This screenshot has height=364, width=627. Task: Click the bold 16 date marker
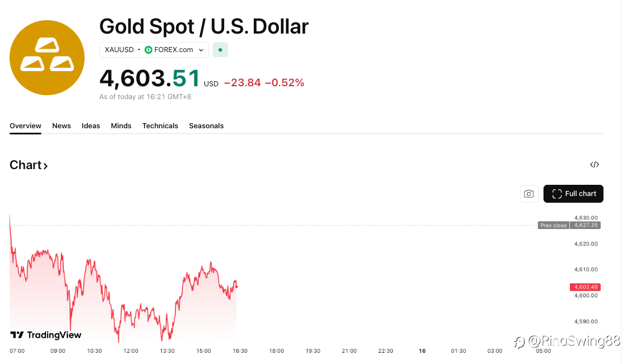click(x=422, y=351)
